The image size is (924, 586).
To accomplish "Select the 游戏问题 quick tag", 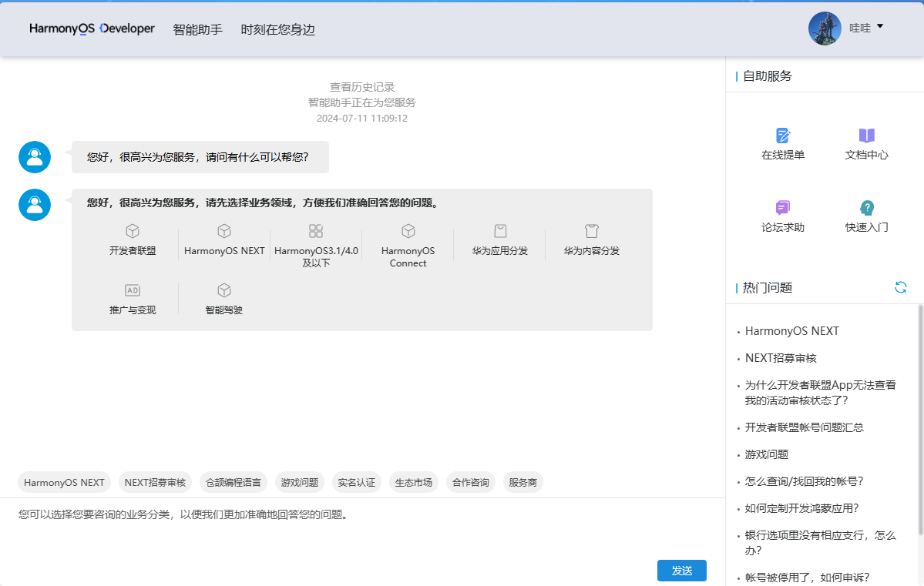I will point(299,482).
